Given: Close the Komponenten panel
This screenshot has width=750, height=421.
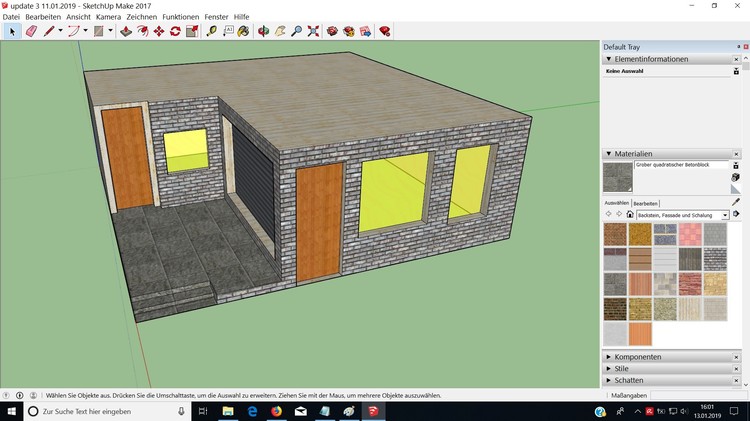Looking at the screenshot, I should pyautogui.click(x=736, y=357).
